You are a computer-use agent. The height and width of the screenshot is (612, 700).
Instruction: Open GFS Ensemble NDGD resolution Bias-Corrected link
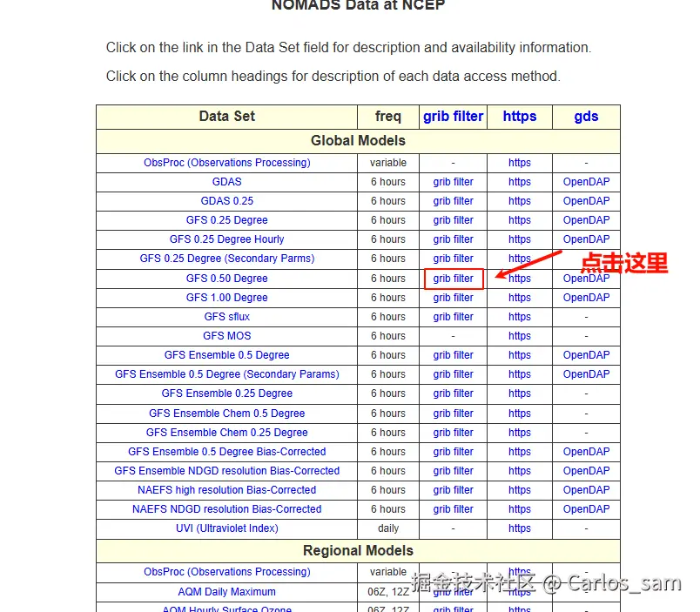[x=226, y=471]
